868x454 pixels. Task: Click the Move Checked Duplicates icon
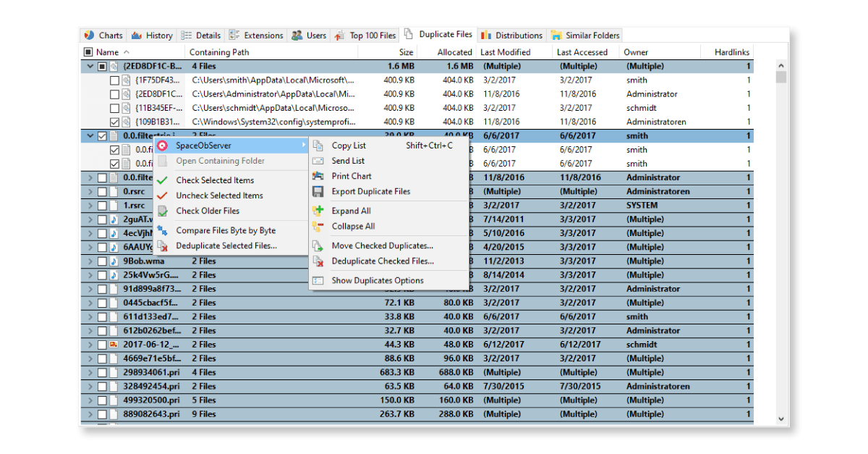tap(318, 245)
